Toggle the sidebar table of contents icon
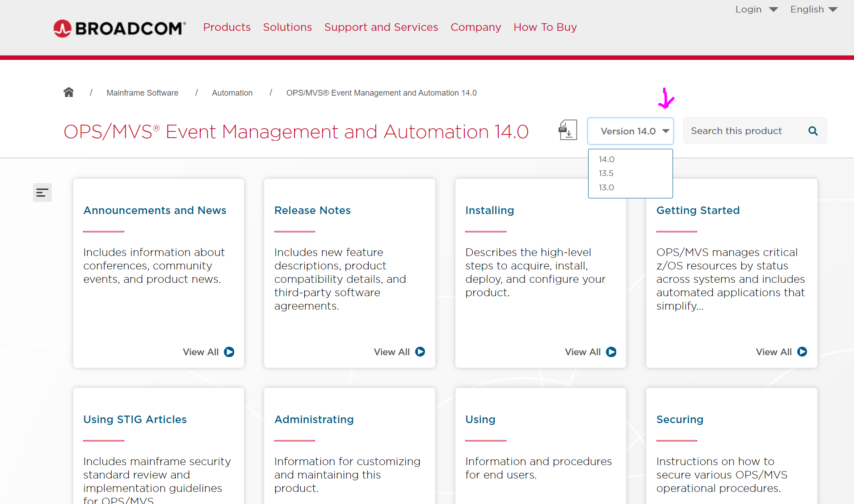854x504 pixels. 42,193
